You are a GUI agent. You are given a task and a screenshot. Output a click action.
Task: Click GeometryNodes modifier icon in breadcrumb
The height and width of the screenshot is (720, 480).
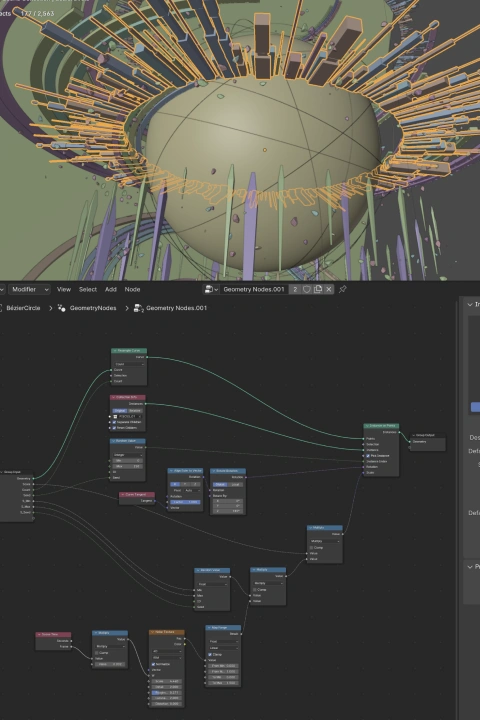click(62, 308)
